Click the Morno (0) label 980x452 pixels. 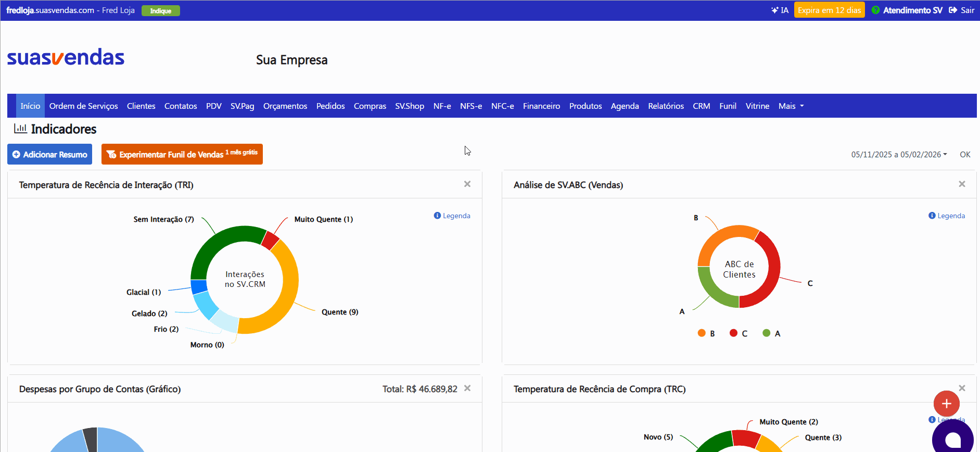coord(207,345)
